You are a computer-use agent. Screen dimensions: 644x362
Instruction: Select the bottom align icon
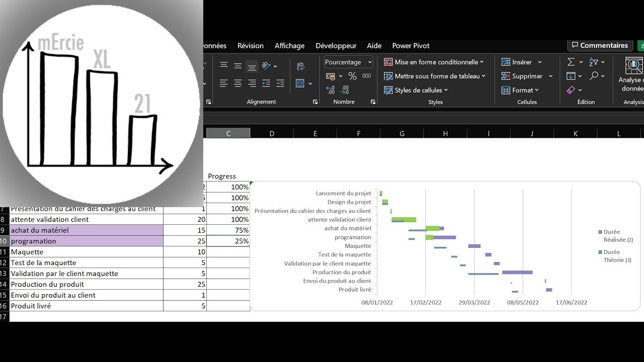[x=252, y=66]
